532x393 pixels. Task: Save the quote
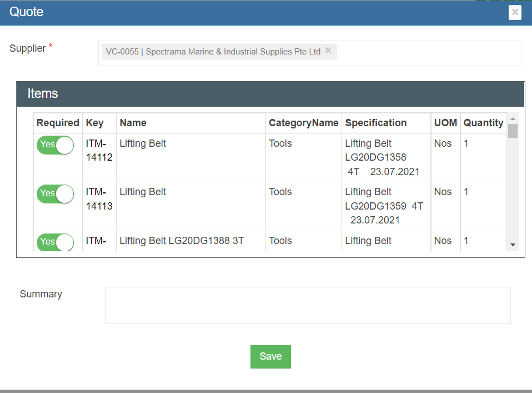(270, 356)
